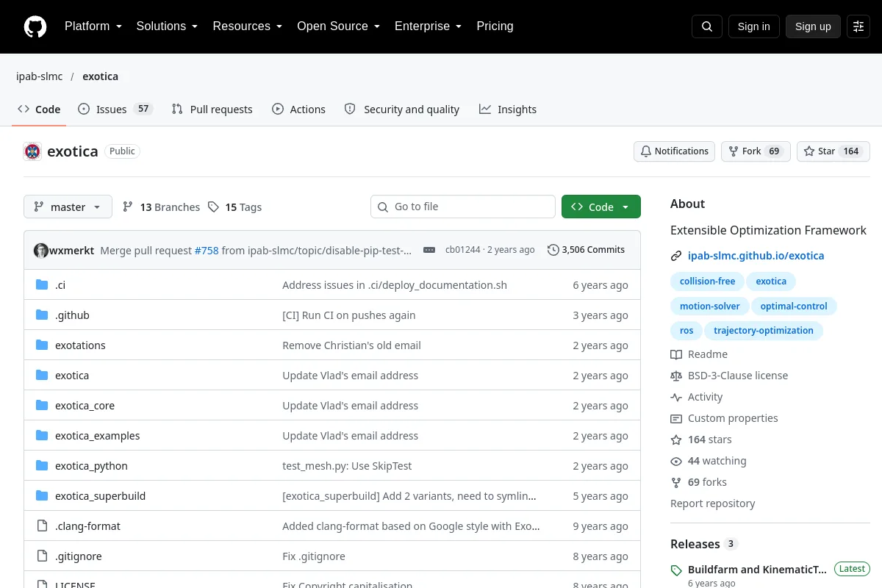Image resolution: width=882 pixels, height=588 pixels.
Task: Open the Platform dropdown menu
Action: coord(93,26)
